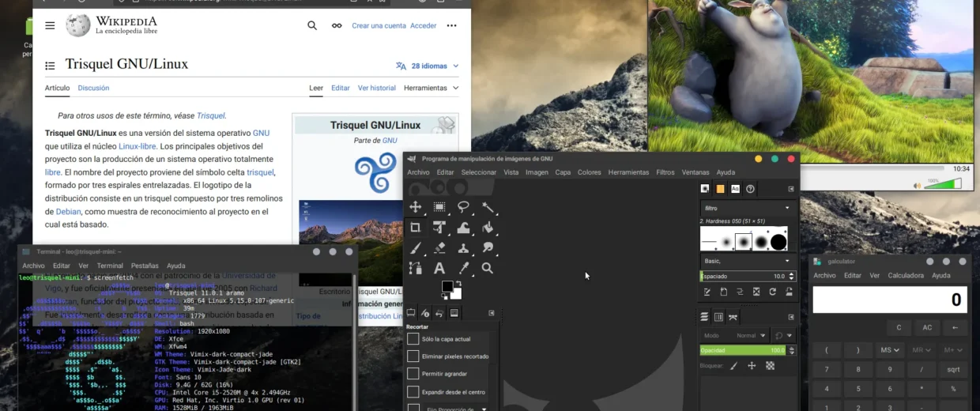Select the Fuzzy Select magic wand tool
Screen dimensions: 980x411
coord(488,207)
